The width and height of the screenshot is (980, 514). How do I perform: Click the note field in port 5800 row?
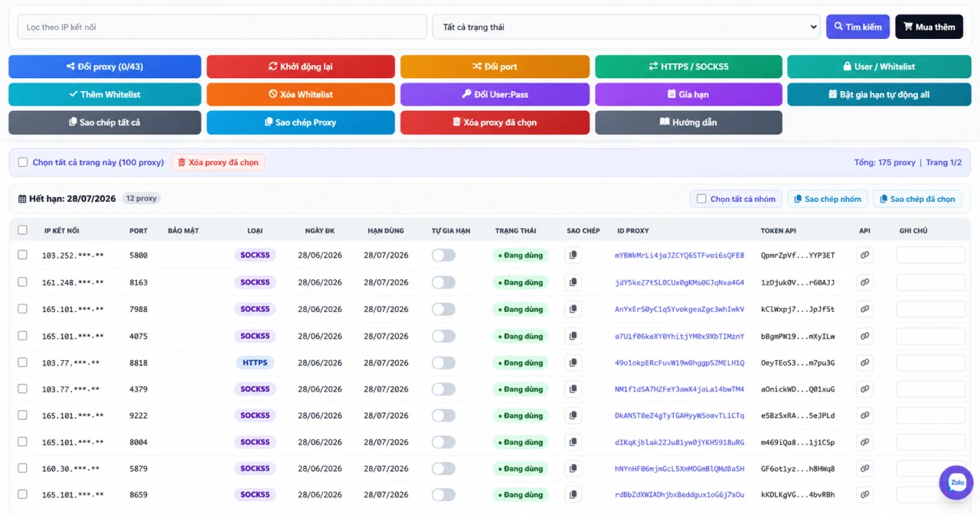pos(930,255)
